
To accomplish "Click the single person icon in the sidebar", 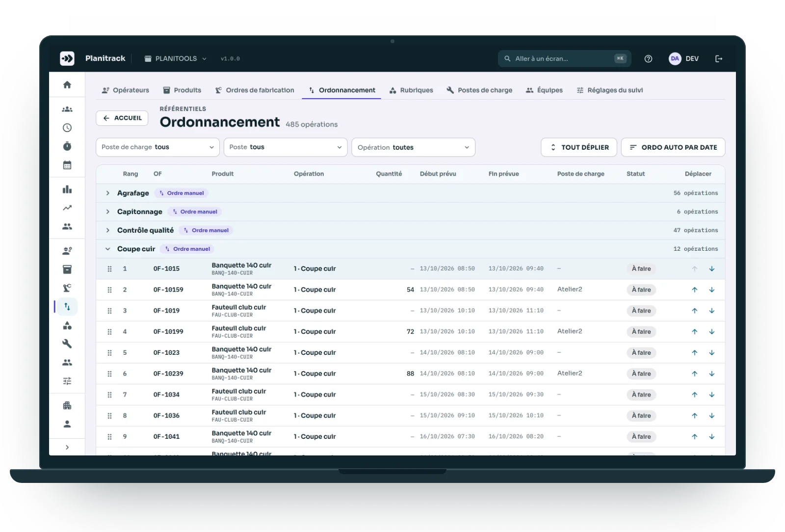I will [x=67, y=424].
